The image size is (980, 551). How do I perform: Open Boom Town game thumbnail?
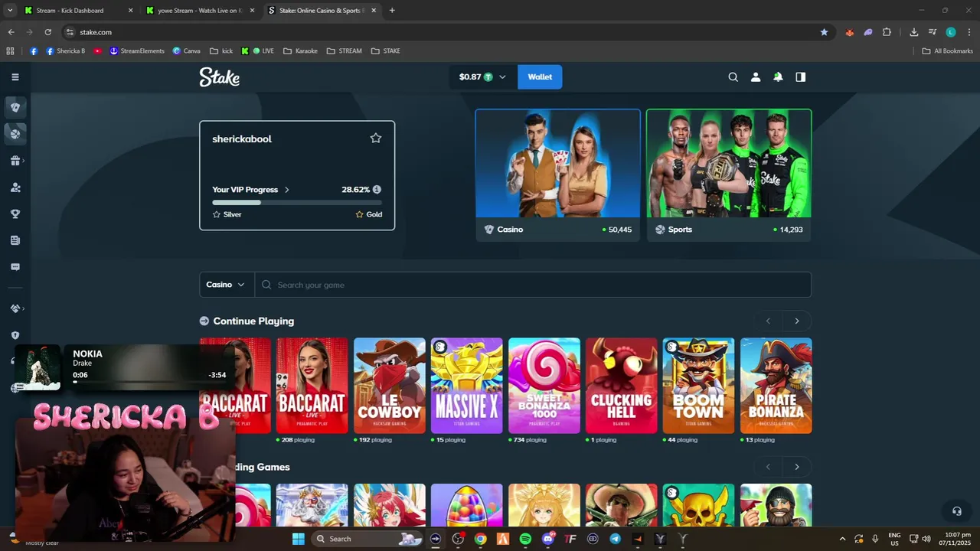point(698,386)
